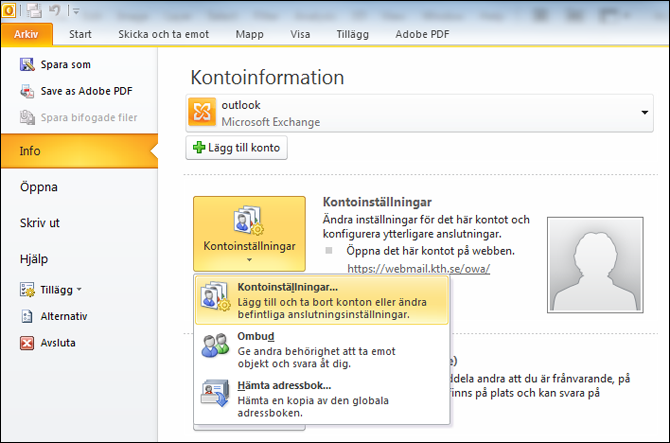Expand the Tillägg submenu arrow
This screenshot has height=443, width=670.
click(x=79, y=290)
